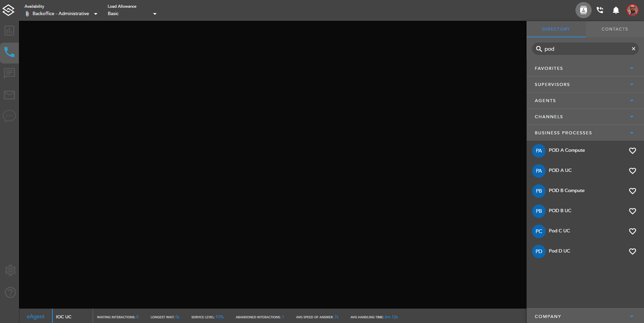Screen dimensions: 644x323
Task: Switch to the Contacts tab
Action: (614, 29)
